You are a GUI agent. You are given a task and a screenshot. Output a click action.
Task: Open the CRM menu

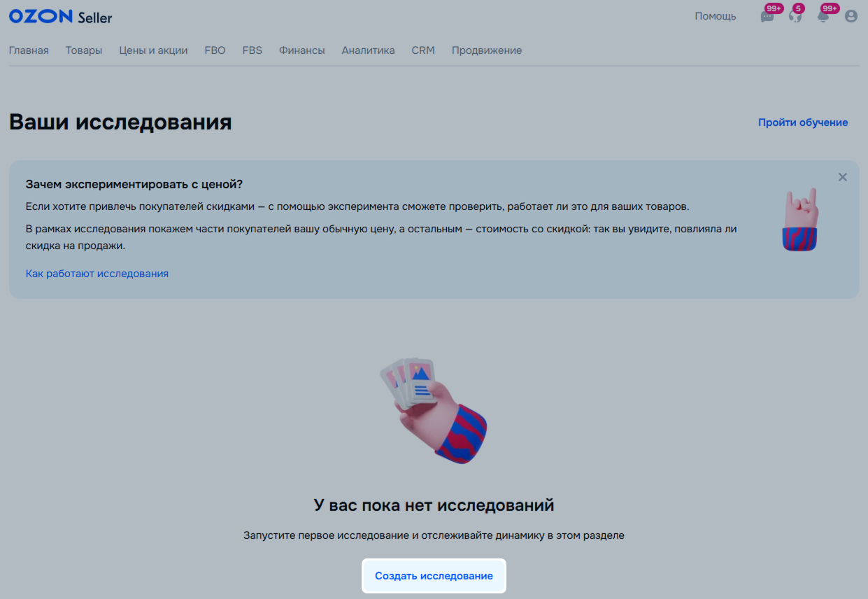(423, 50)
